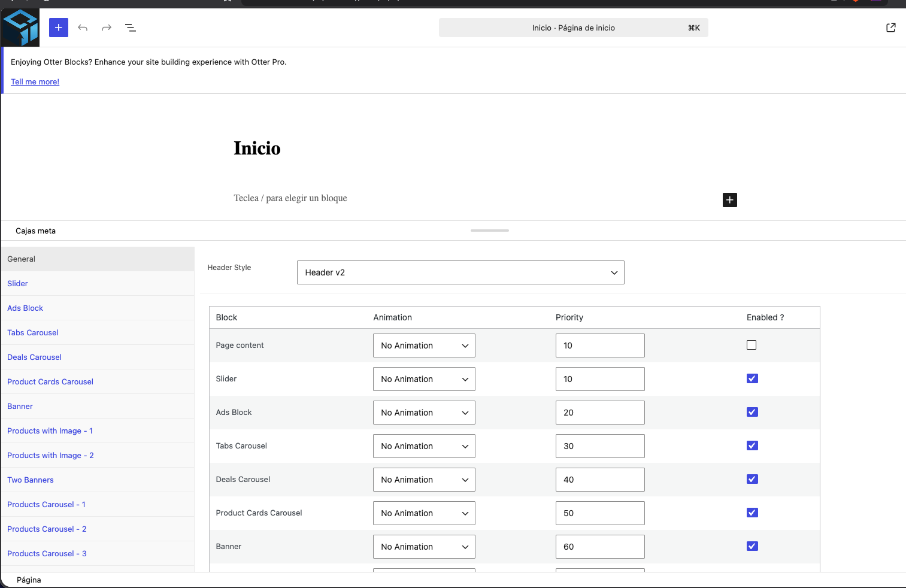Open the page preview in a new tab

(891, 28)
